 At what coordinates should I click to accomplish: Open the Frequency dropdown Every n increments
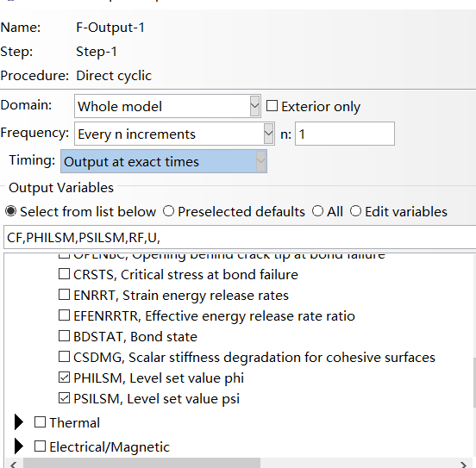point(174,134)
